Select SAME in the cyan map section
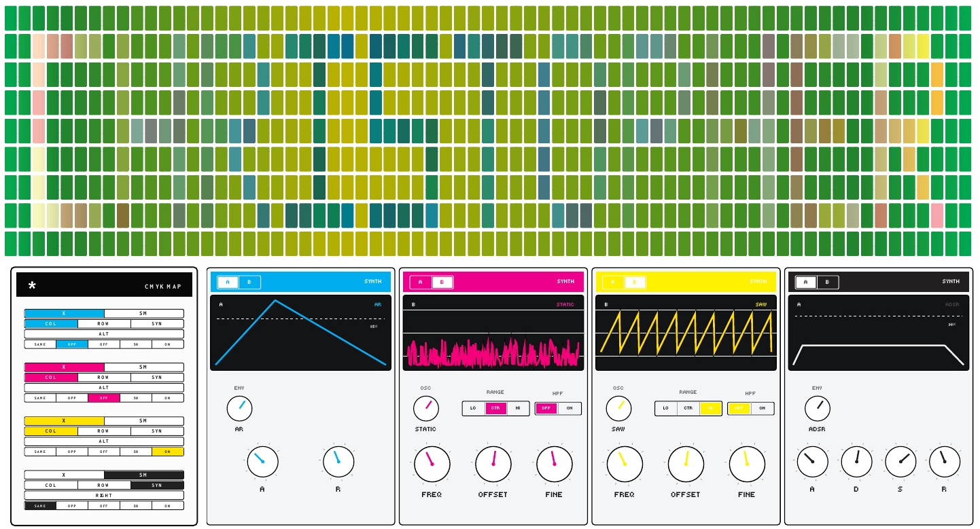 coord(40,344)
